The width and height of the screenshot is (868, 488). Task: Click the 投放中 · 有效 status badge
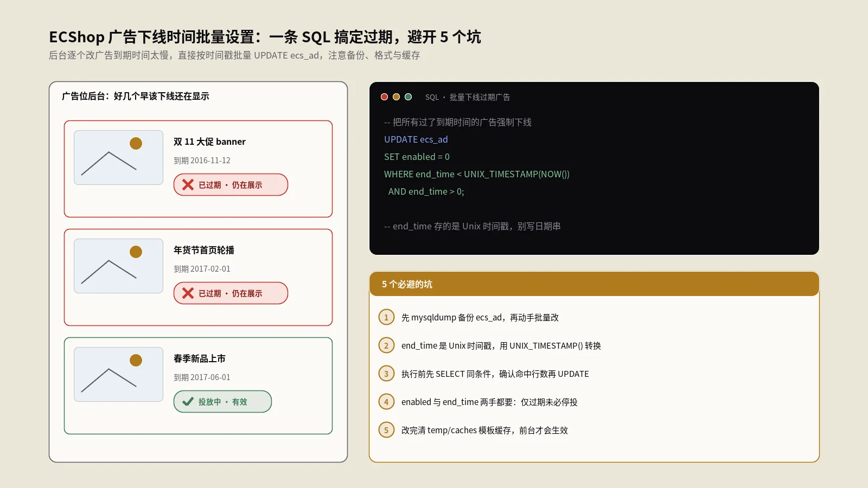click(222, 402)
